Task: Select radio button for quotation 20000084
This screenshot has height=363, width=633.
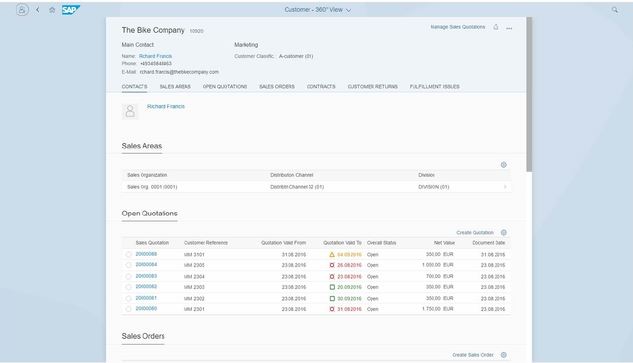Action: (x=128, y=265)
